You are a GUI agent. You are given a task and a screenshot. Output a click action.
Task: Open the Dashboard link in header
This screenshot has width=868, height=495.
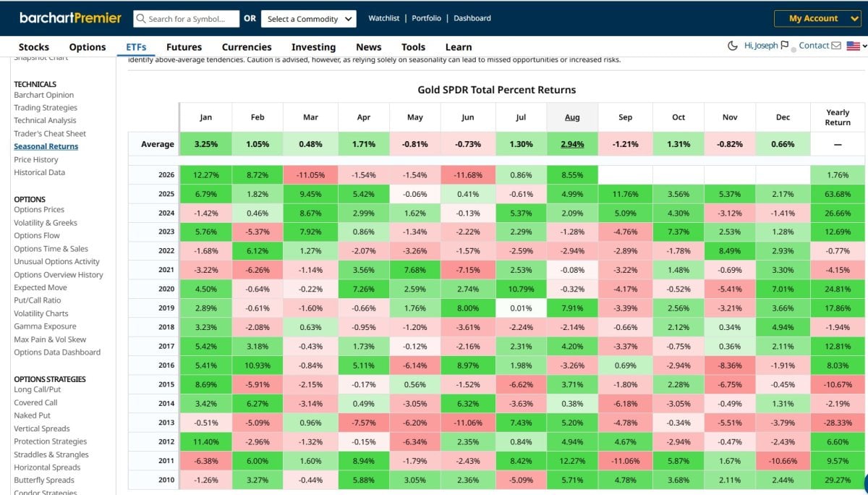(x=472, y=18)
